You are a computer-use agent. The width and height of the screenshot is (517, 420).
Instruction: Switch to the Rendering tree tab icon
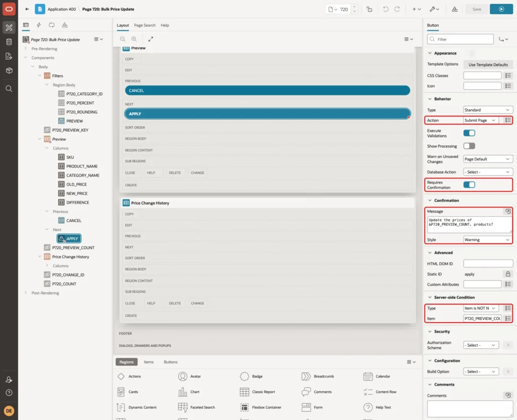pyautogui.click(x=26, y=25)
